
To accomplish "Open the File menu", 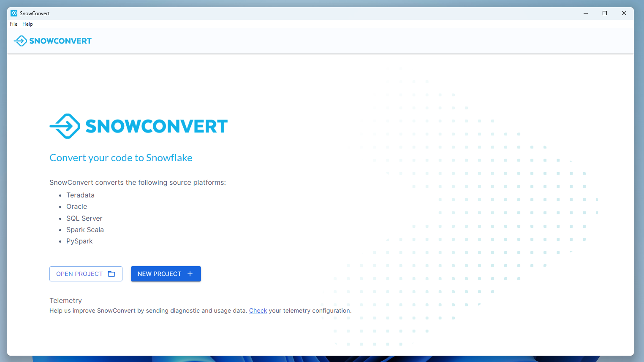I will (x=13, y=24).
